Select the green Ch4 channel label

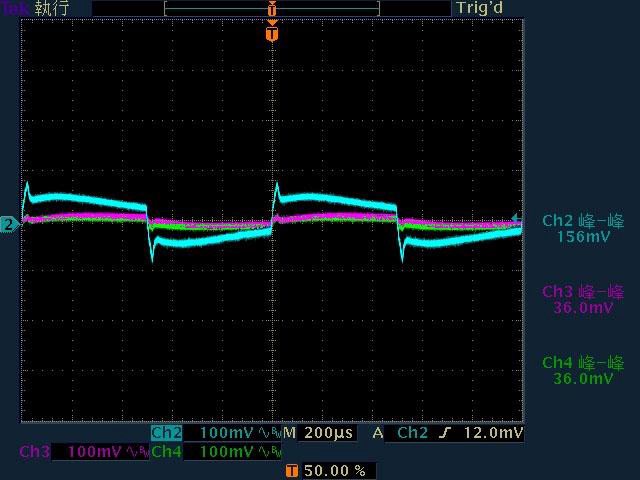click(166, 452)
